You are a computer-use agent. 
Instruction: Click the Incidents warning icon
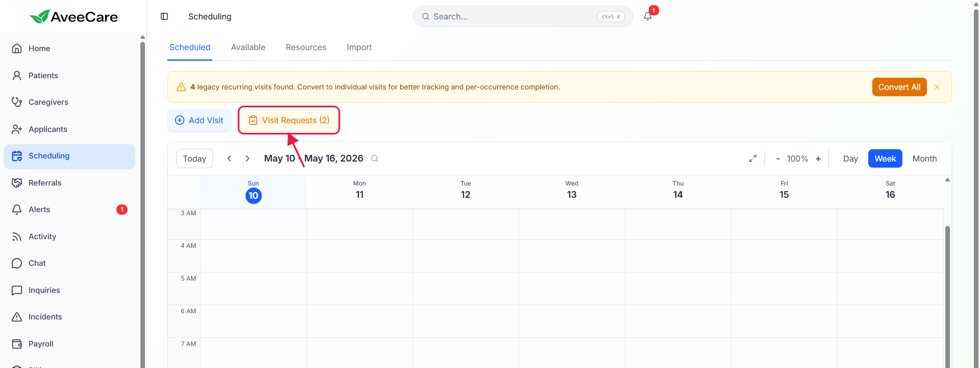tap(17, 317)
